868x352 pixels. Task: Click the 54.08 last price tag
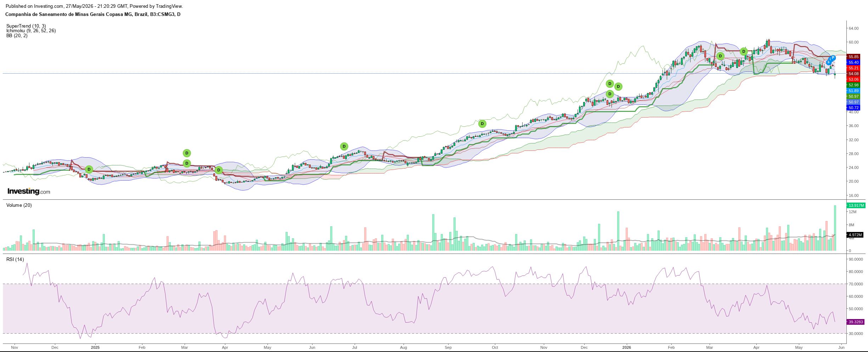[853, 74]
